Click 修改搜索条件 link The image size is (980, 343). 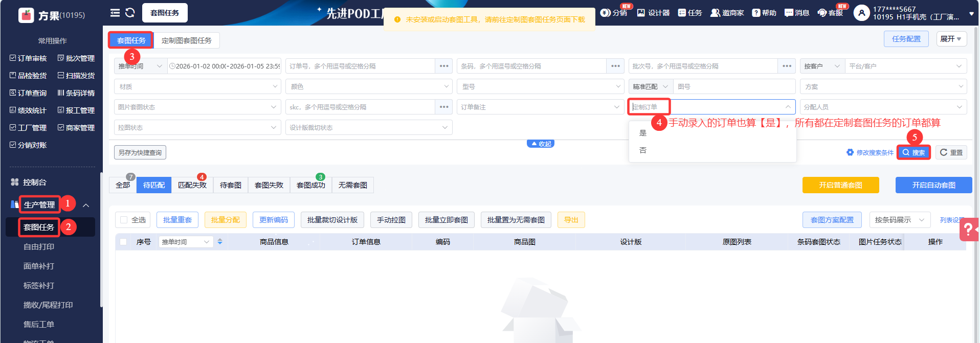(870, 152)
